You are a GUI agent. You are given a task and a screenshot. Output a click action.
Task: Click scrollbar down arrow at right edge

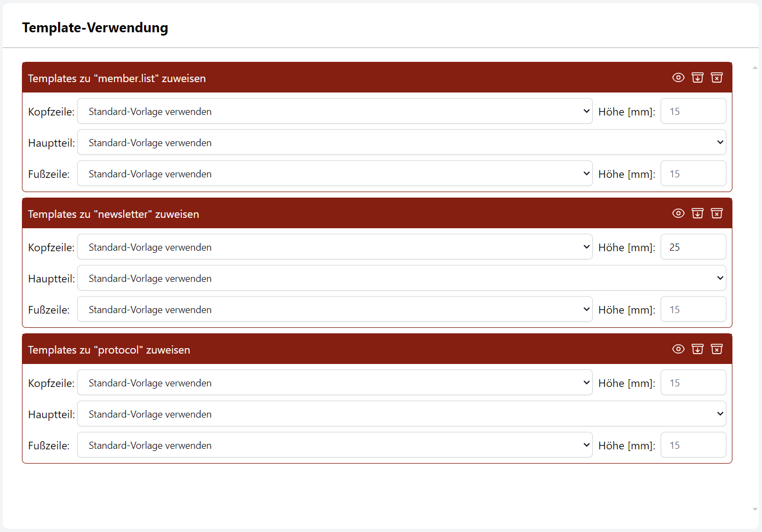coord(755,509)
